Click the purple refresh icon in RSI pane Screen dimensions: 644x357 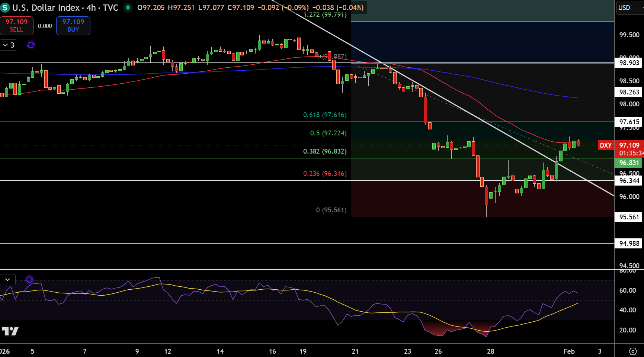[29, 279]
